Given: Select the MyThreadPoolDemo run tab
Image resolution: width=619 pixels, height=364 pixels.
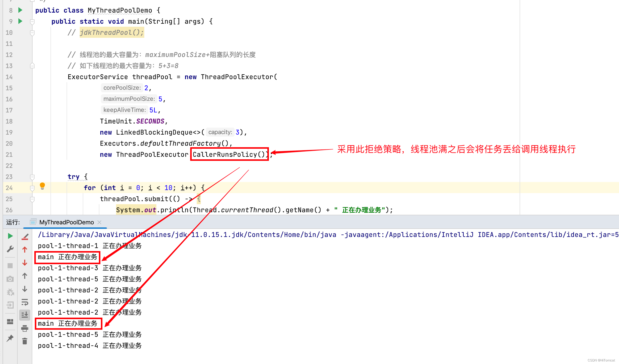Looking at the screenshot, I should [x=66, y=222].
